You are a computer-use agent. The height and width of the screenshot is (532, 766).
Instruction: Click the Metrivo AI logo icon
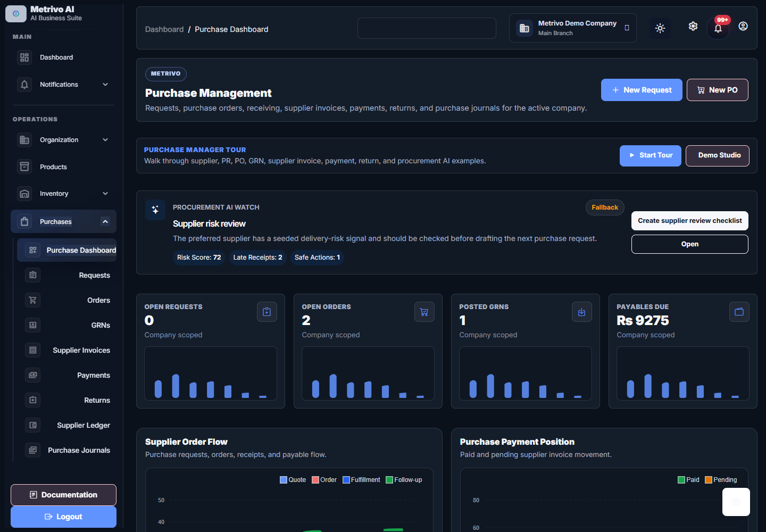coord(16,14)
